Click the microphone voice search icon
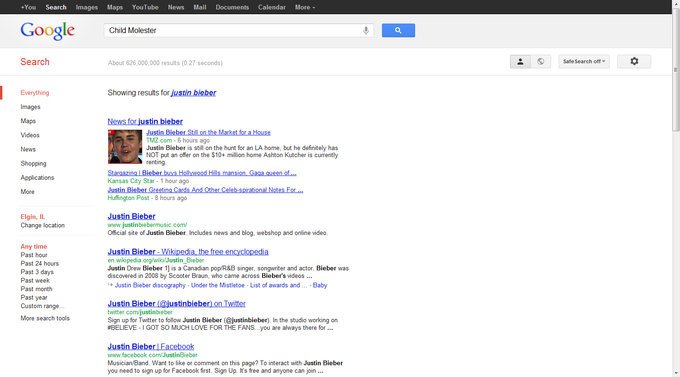This screenshot has width=680, height=377. 366,30
